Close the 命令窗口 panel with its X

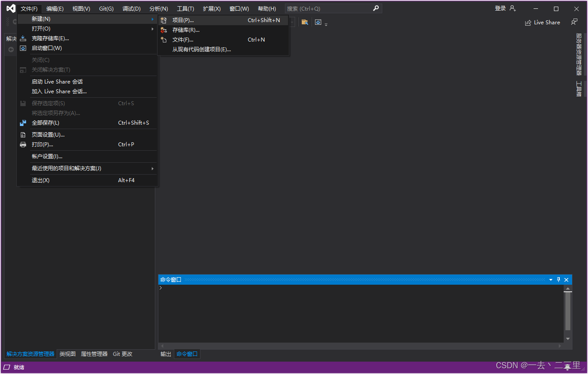(566, 280)
